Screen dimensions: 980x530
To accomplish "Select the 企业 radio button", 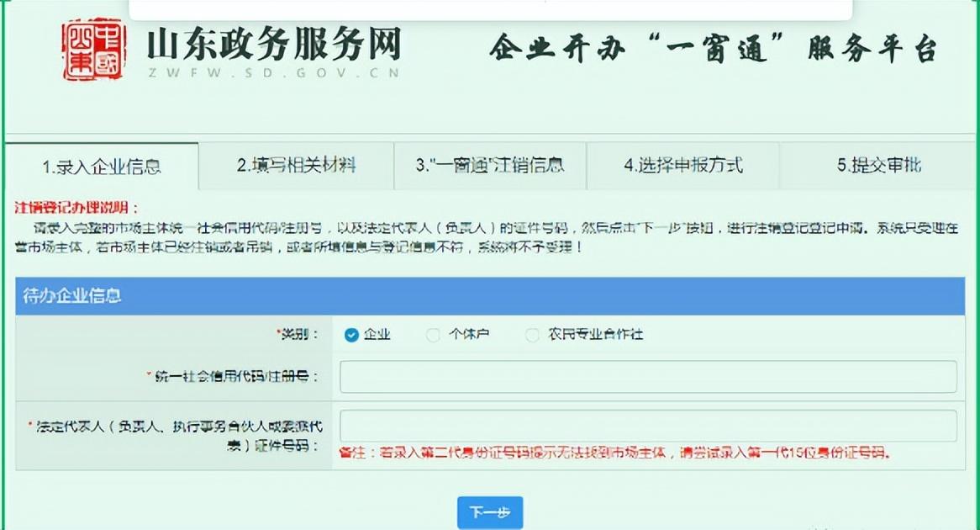I will [351, 335].
